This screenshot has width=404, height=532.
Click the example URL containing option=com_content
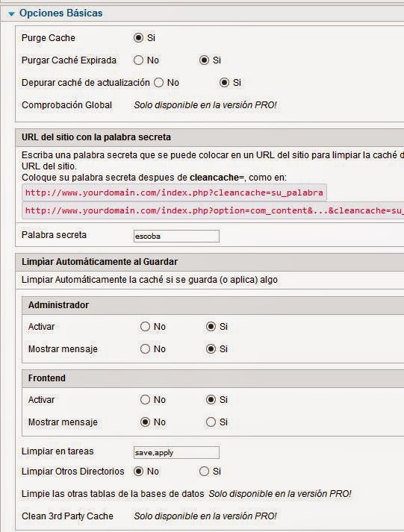coord(214,210)
